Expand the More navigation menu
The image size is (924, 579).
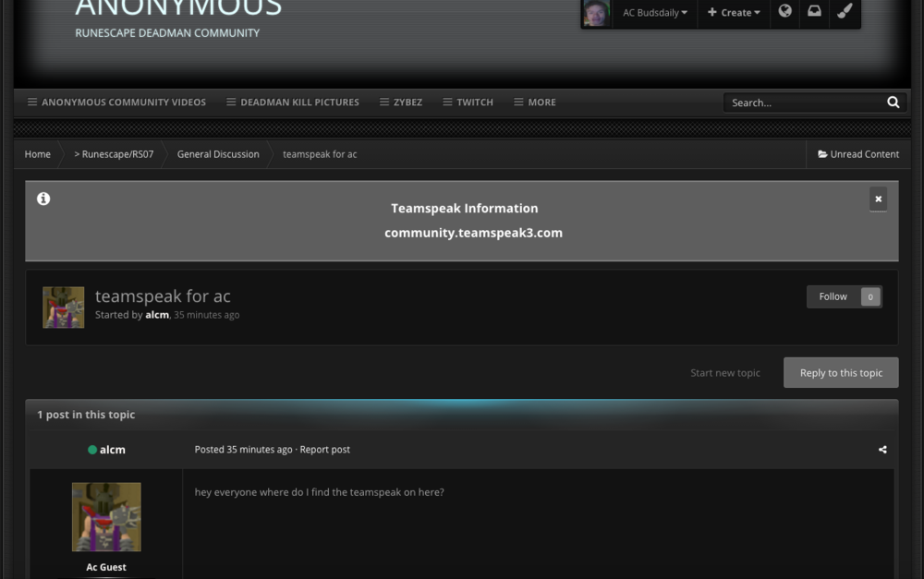[x=535, y=103]
